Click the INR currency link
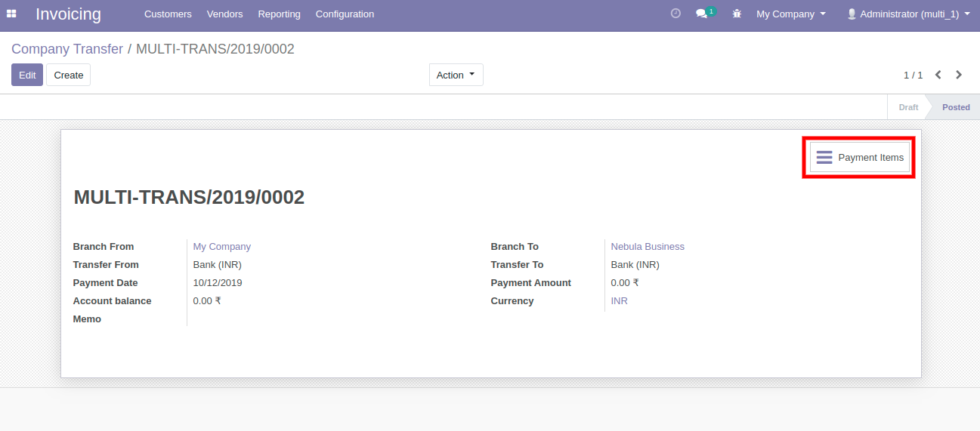Image resolution: width=980 pixels, height=431 pixels. [x=619, y=300]
